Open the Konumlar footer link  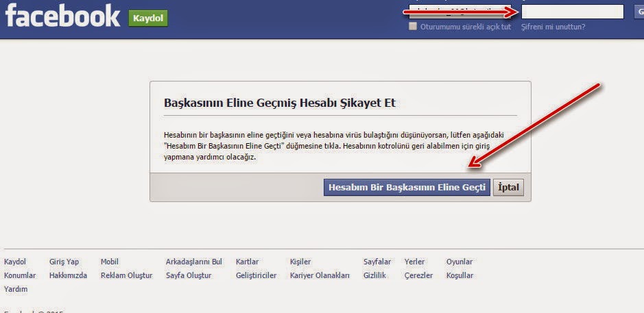point(20,275)
